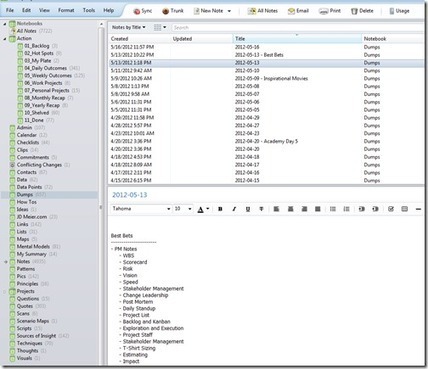The image size is (428, 369).
Task: Open the 01_Backlog notebook
Action: [37, 46]
